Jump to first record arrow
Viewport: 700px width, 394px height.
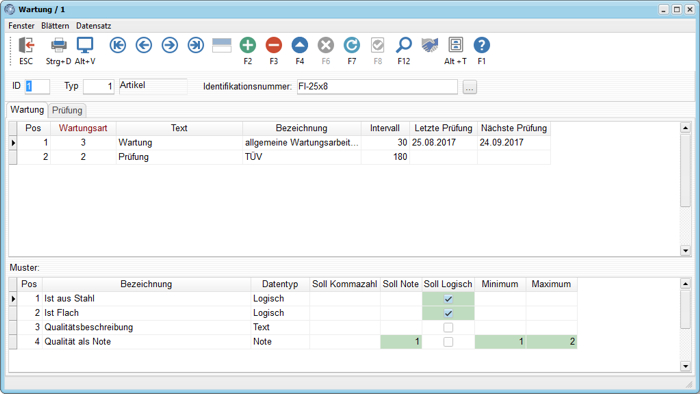coord(118,45)
